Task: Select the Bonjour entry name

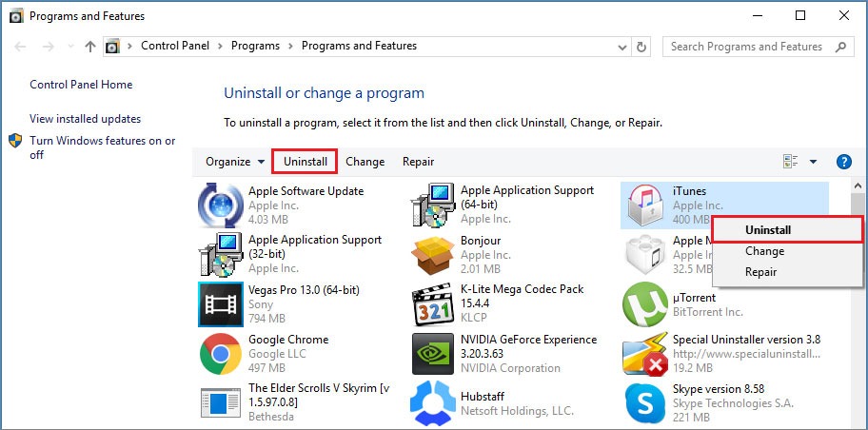Action: [x=481, y=241]
